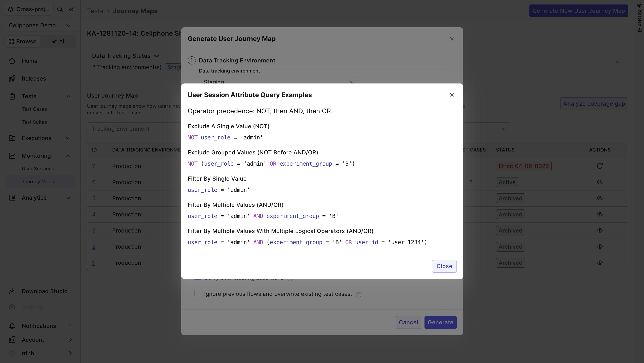The height and width of the screenshot is (363, 644).
Task: View journey map 1 with eye icon
Action: (x=600, y=263)
